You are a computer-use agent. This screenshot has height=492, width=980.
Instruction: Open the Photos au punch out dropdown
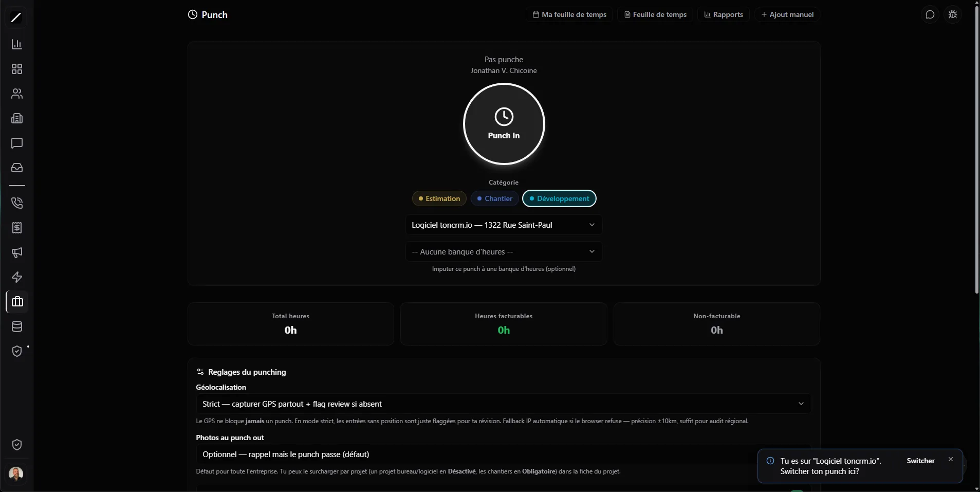coord(504,454)
